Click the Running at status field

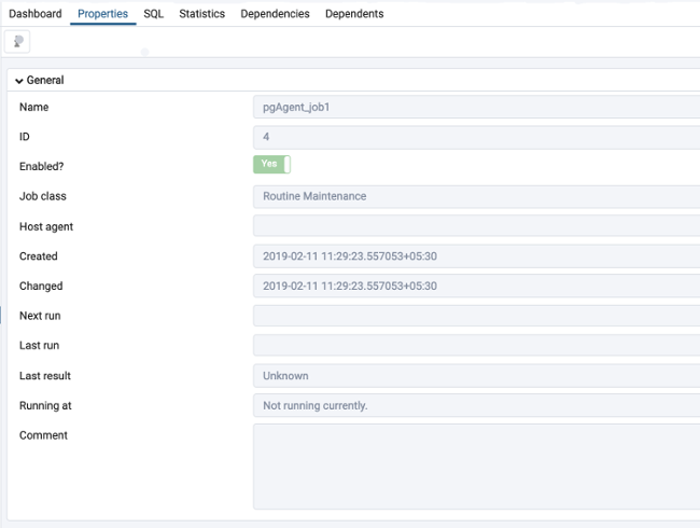tap(476, 406)
